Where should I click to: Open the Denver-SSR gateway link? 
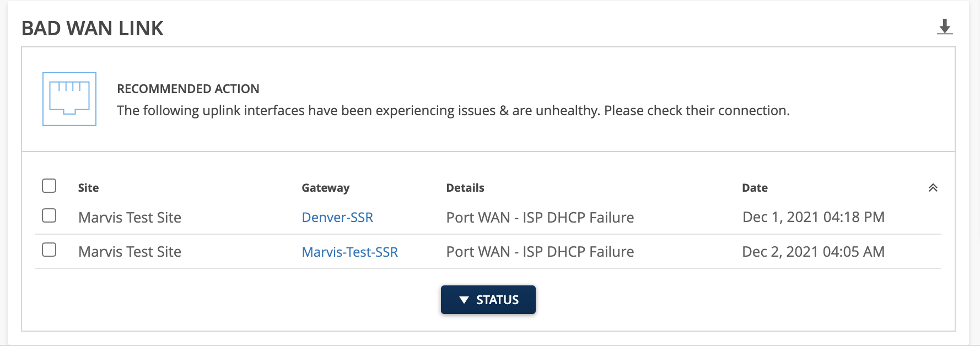click(337, 218)
